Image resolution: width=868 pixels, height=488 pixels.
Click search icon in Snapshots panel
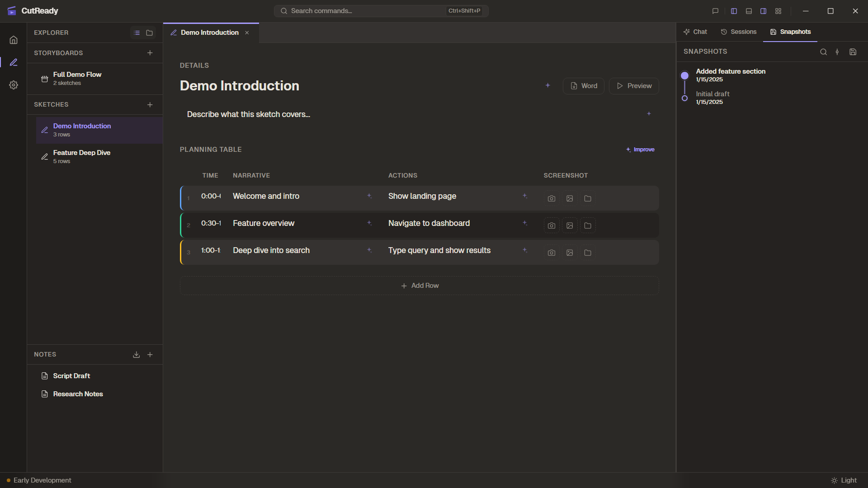[x=823, y=52]
